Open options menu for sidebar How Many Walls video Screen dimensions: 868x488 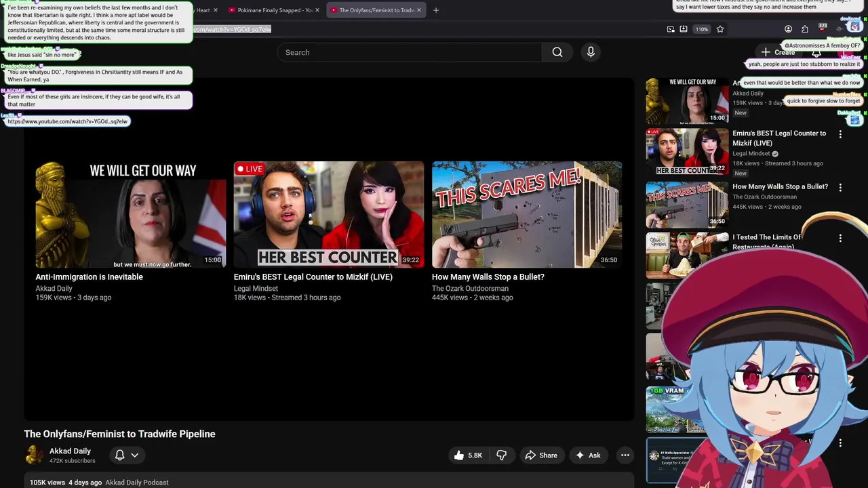point(840,187)
